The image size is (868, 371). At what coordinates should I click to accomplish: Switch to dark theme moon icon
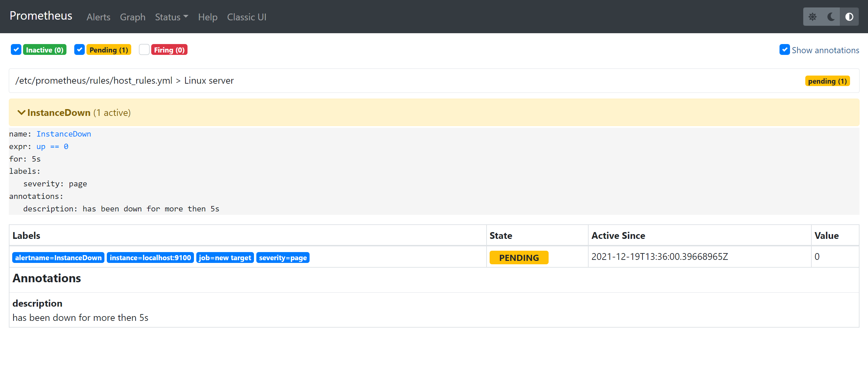tap(831, 17)
